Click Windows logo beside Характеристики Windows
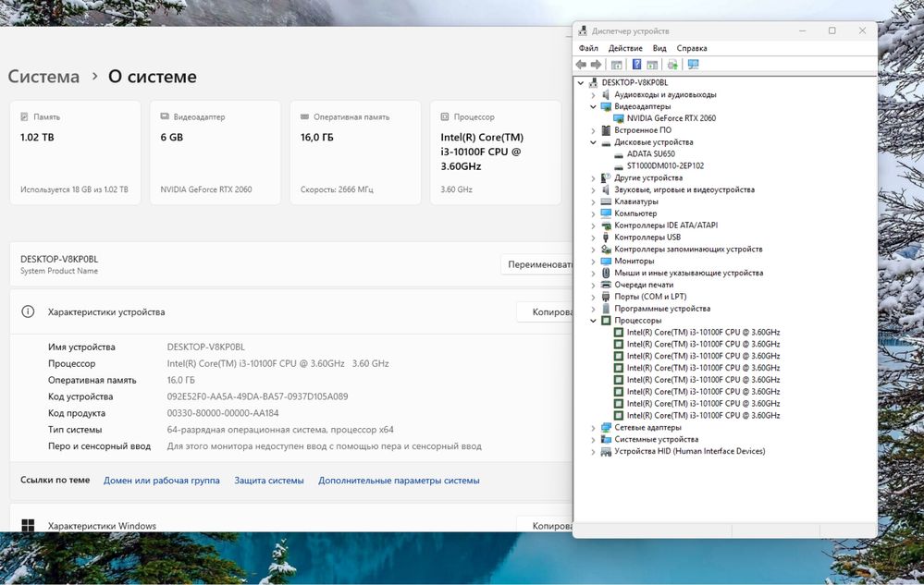 (28, 525)
